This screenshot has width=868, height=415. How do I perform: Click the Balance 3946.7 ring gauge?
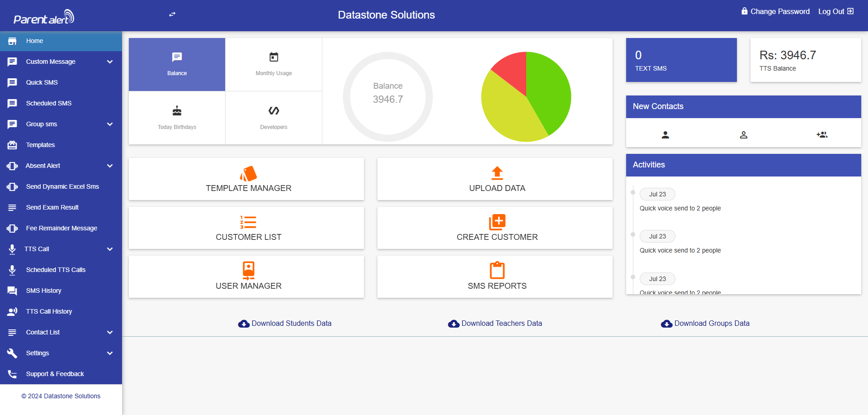tap(388, 97)
